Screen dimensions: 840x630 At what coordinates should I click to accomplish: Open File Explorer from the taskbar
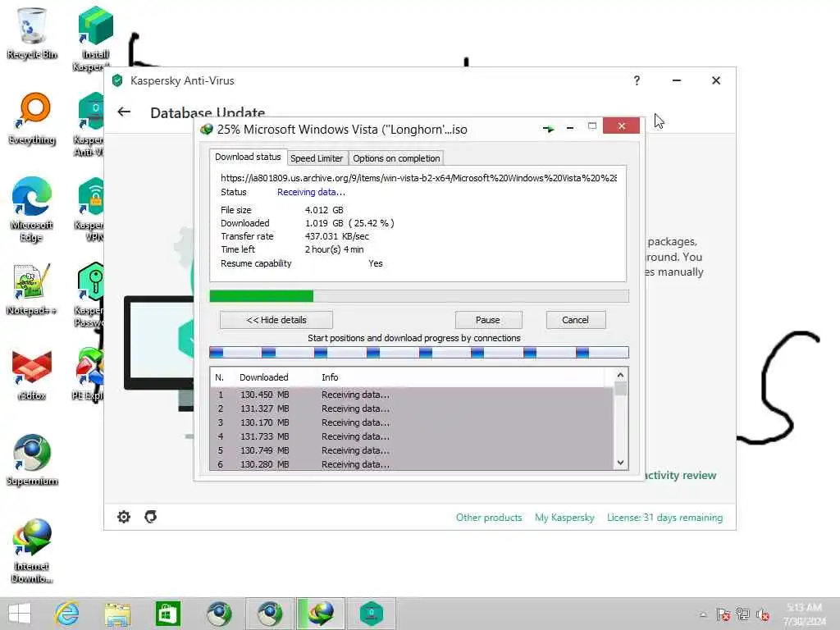click(x=117, y=614)
